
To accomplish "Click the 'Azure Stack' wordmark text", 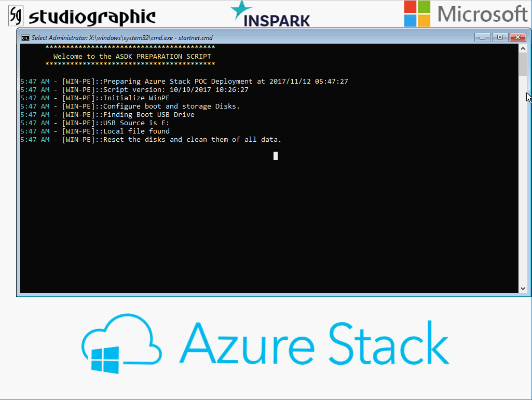I will point(315,343).
